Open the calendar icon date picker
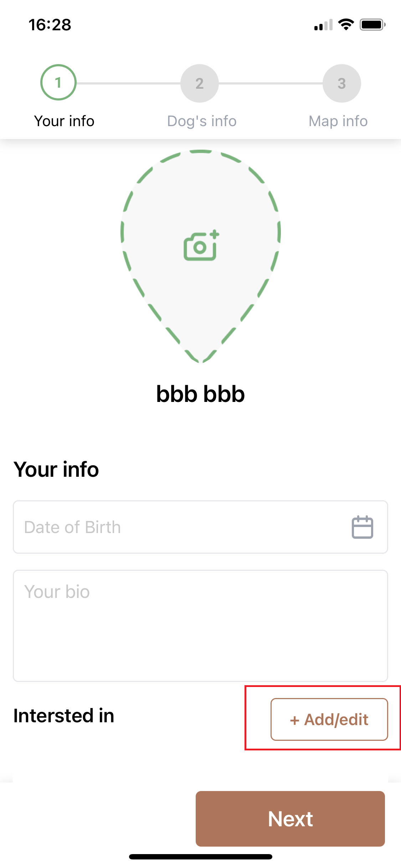This screenshot has width=401, height=868. point(362,527)
